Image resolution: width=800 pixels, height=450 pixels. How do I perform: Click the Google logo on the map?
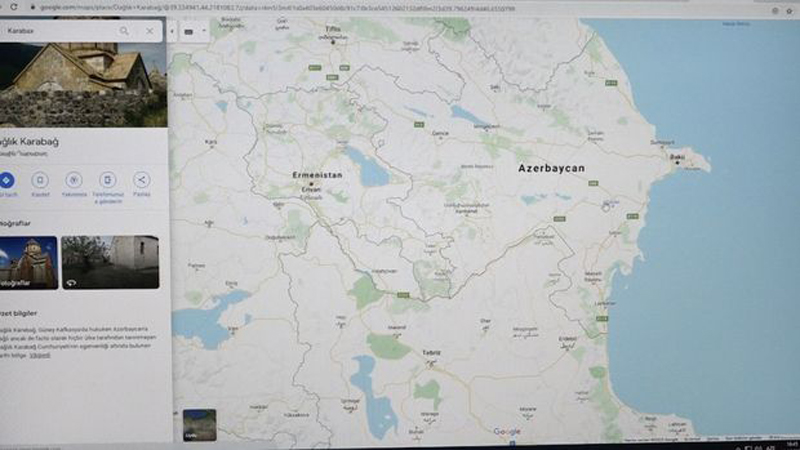(x=506, y=431)
